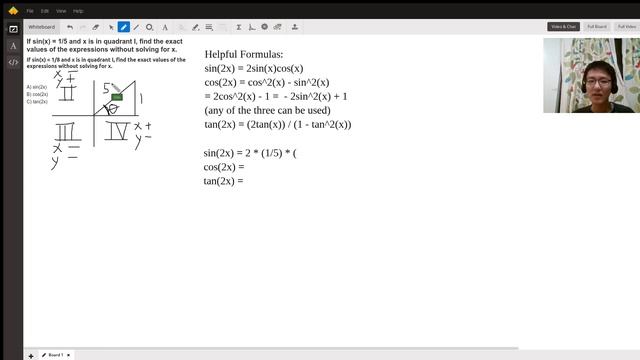The width and height of the screenshot is (640, 360).
Task: Click the webcam video thumbnail
Action: (x=591, y=76)
